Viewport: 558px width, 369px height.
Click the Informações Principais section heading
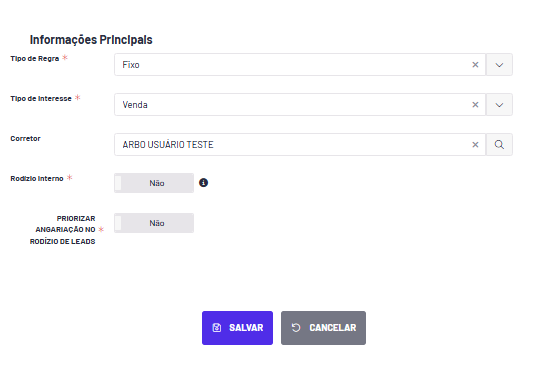[x=91, y=39]
